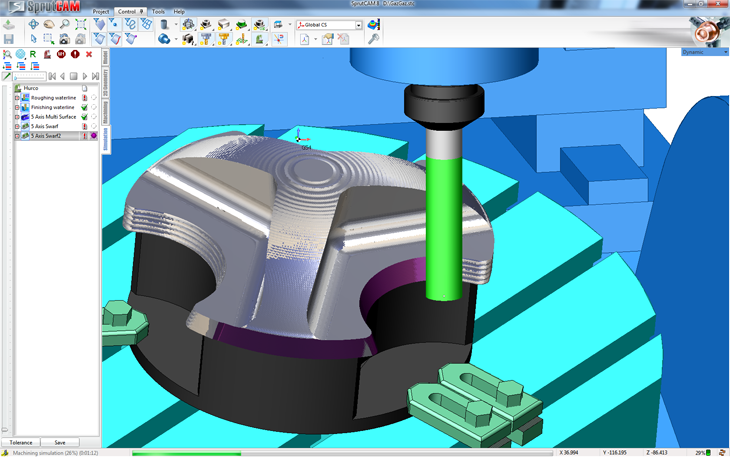Viewport: 730px width, 457px height.
Task: Click the red exclamation stop icon
Action: (75, 54)
